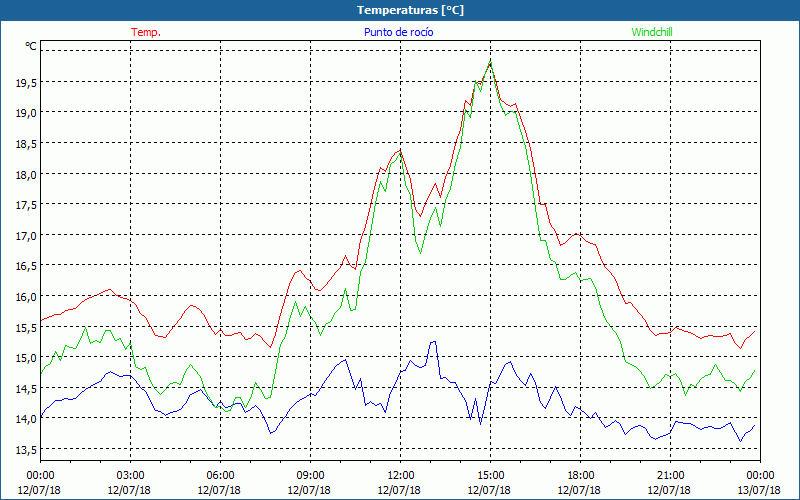Click the 18,5 y-axis value
Viewport: 800px width, 500px height.
click(x=27, y=145)
